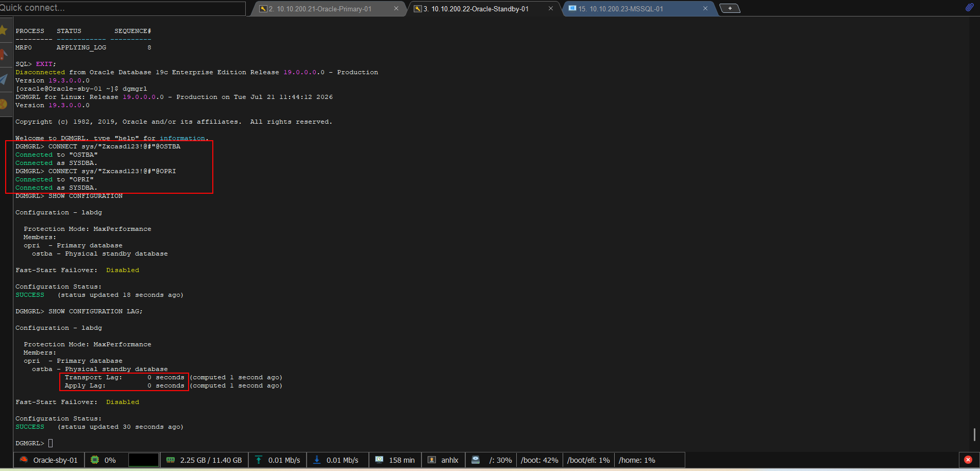
Task: Click the Copyright (c) 1982, 2019 line
Action: (x=174, y=122)
